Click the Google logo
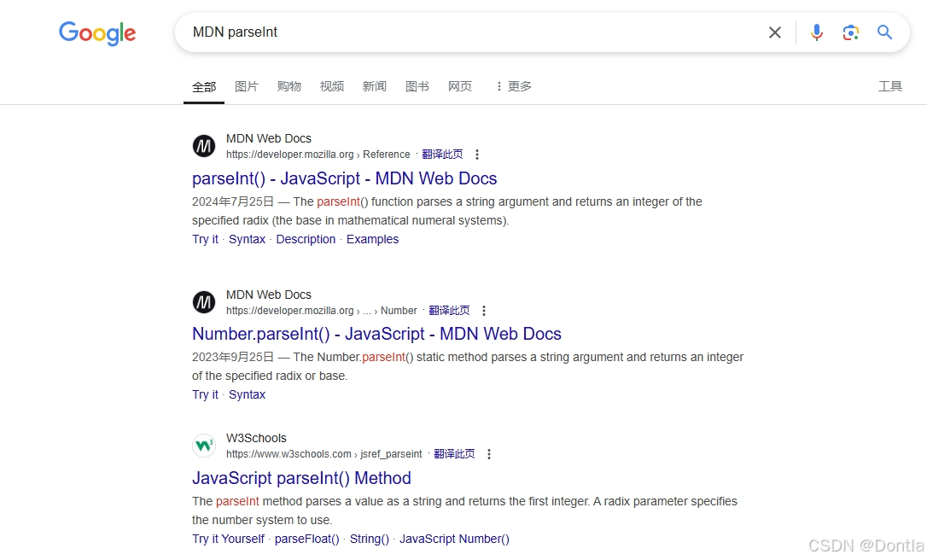927x560 pixels. tap(97, 33)
